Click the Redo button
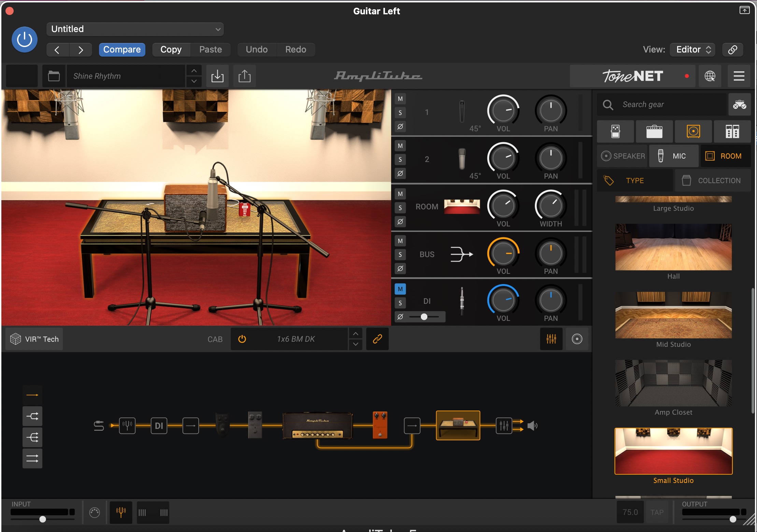This screenshot has height=532, width=757. [x=296, y=50]
